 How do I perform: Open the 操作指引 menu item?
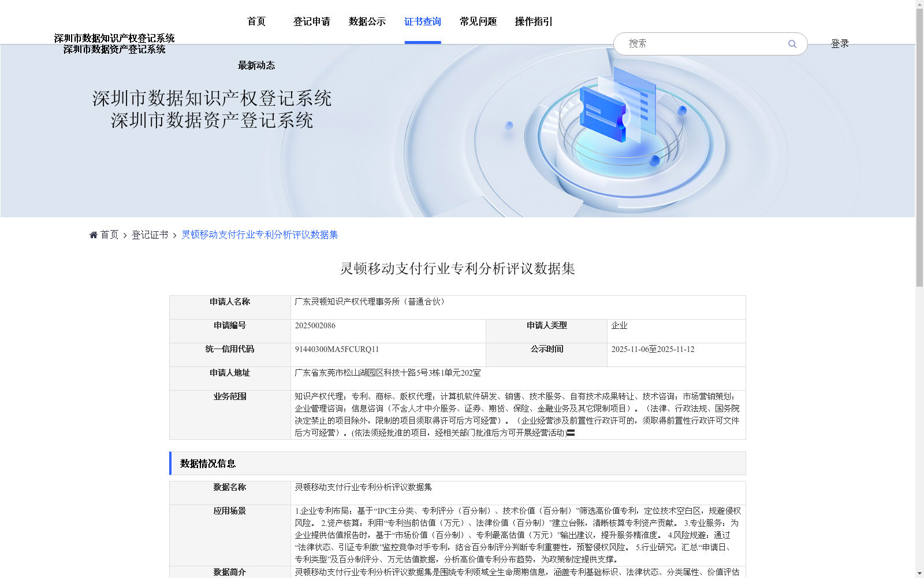coord(534,21)
